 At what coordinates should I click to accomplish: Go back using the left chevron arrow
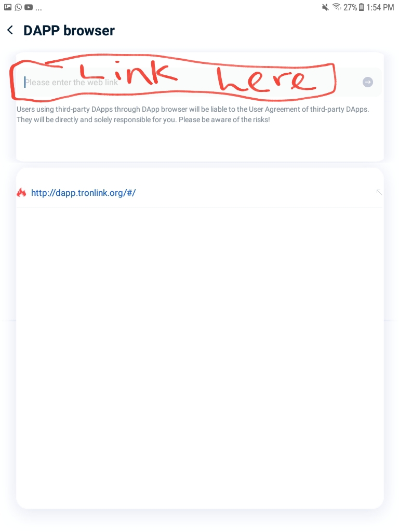(x=10, y=30)
